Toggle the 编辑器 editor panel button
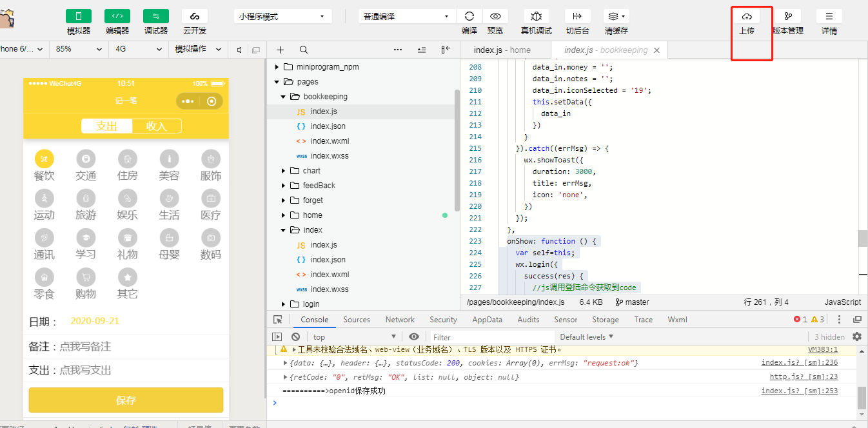Viewport: 868px width, 428px height. (117, 16)
